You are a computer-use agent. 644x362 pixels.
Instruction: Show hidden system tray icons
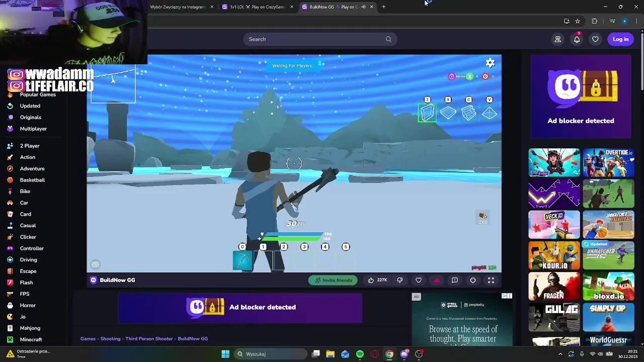click(x=560, y=354)
